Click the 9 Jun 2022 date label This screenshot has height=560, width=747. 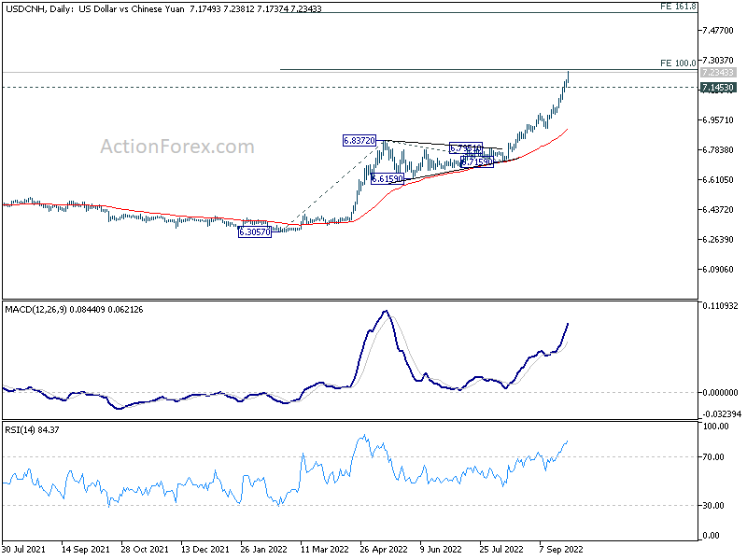click(x=441, y=550)
